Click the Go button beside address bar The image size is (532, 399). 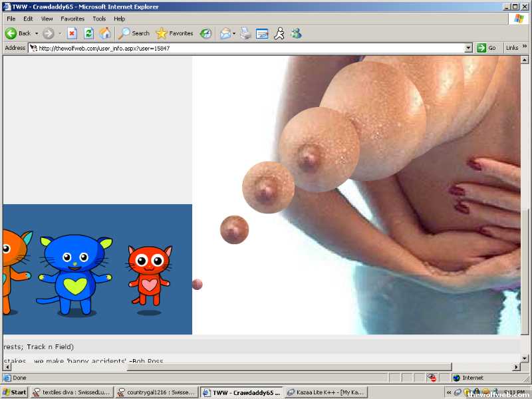[487, 48]
